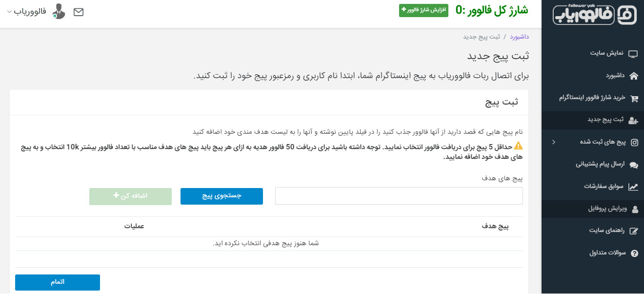
Task: Click the person icon beside ویرایش پروفایل
Action: [635, 209]
